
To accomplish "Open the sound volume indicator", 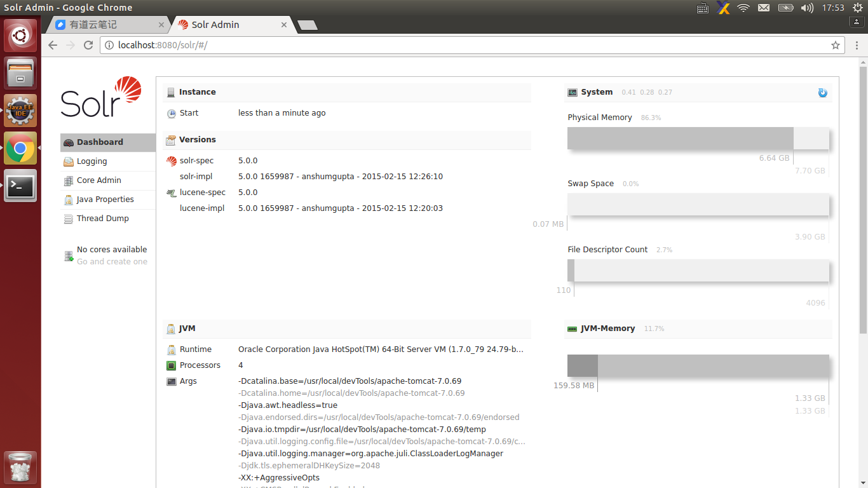I will point(807,8).
